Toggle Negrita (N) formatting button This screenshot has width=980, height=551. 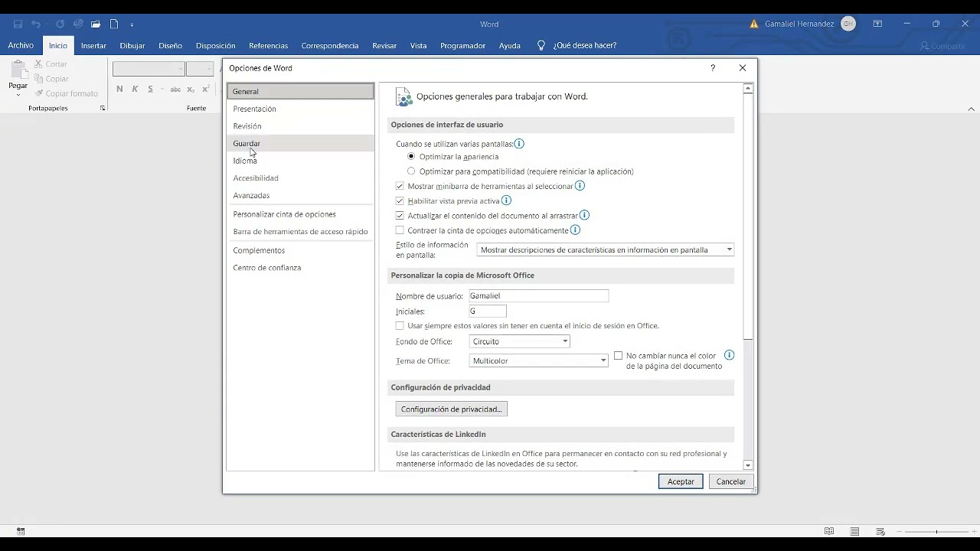pos(119,89)
